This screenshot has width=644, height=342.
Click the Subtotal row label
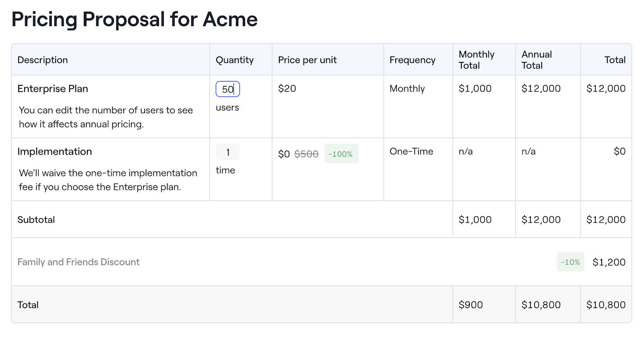click(36, 220)
